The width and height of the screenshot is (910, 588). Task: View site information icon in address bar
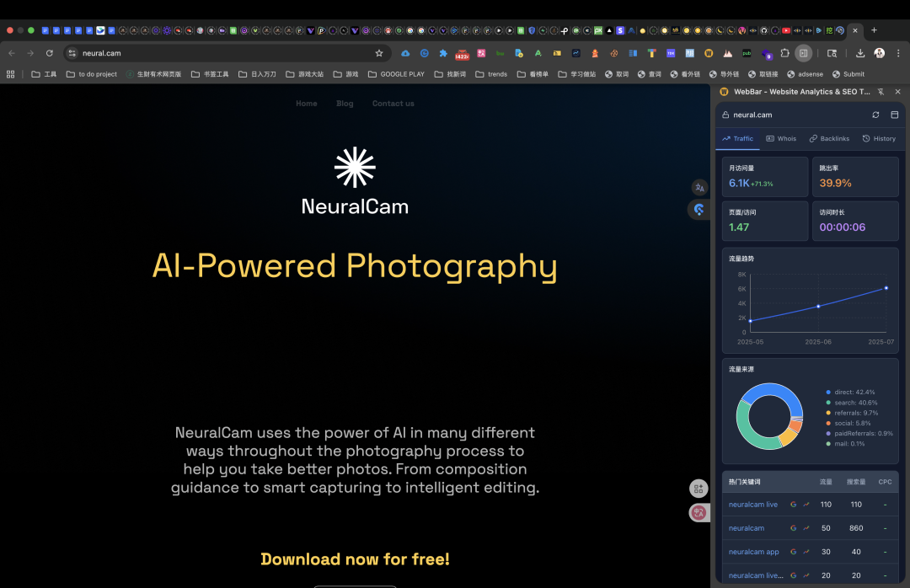[x=72, y=53]
